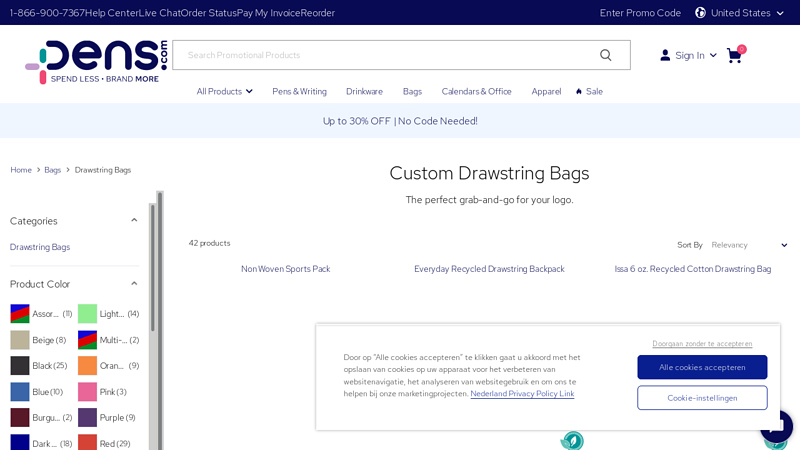Filter by Blue color swatch

click(20, 392)
